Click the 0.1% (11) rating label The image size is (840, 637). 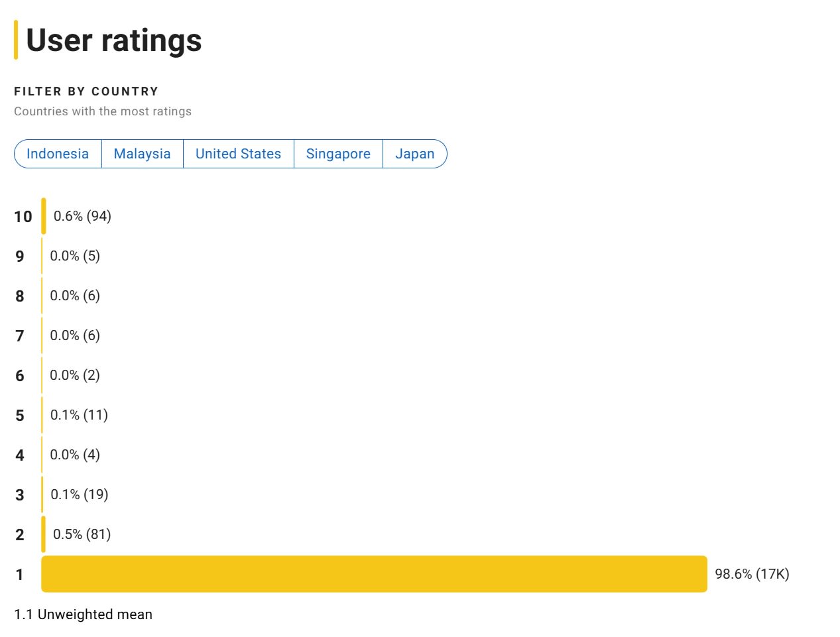click(x=79, y=415)
